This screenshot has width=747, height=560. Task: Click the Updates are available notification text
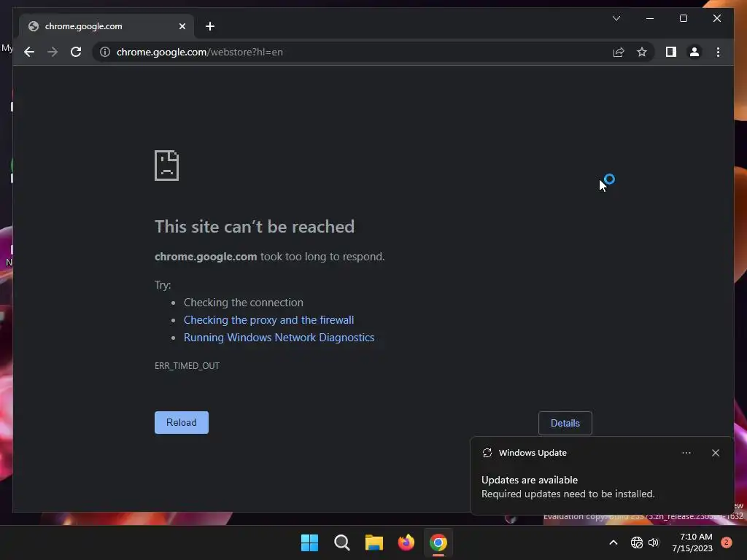click(x=530, y=480)
